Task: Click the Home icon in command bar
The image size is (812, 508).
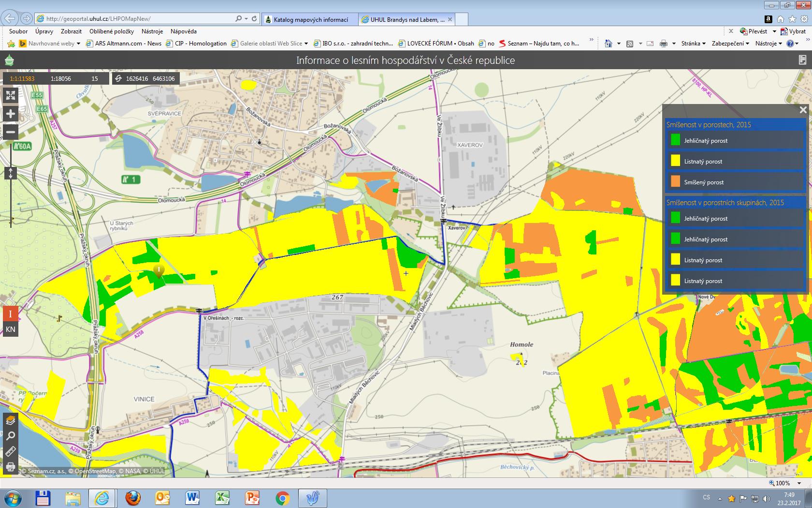Action: pyautogui.click(x=609, y=44)
